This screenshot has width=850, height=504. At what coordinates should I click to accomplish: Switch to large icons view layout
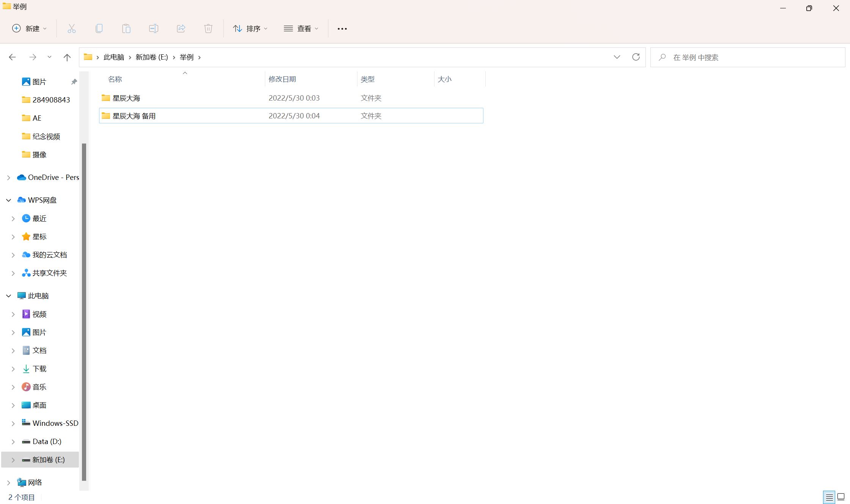841,497
